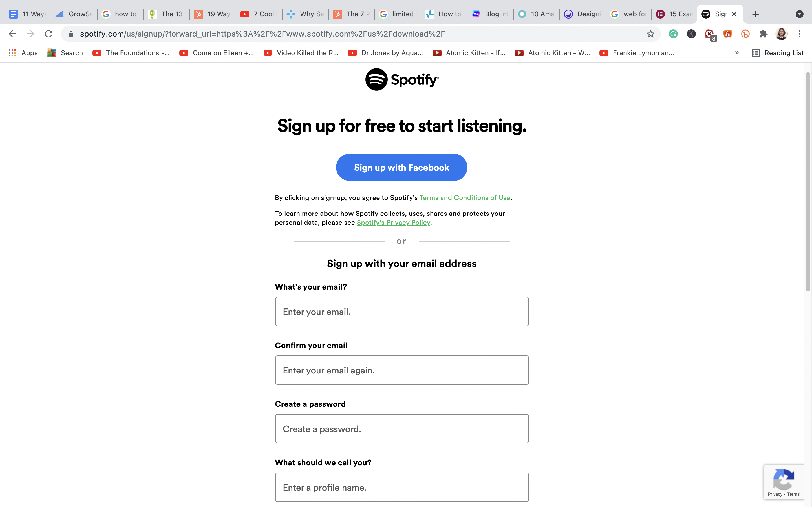
Task: Click the email address input field
Action: (x=401, y=311)
